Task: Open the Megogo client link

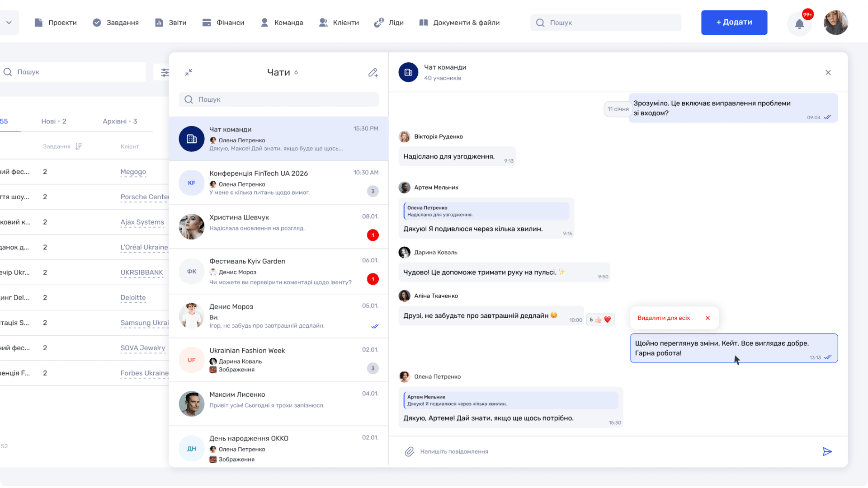Action: pos(133,172)
